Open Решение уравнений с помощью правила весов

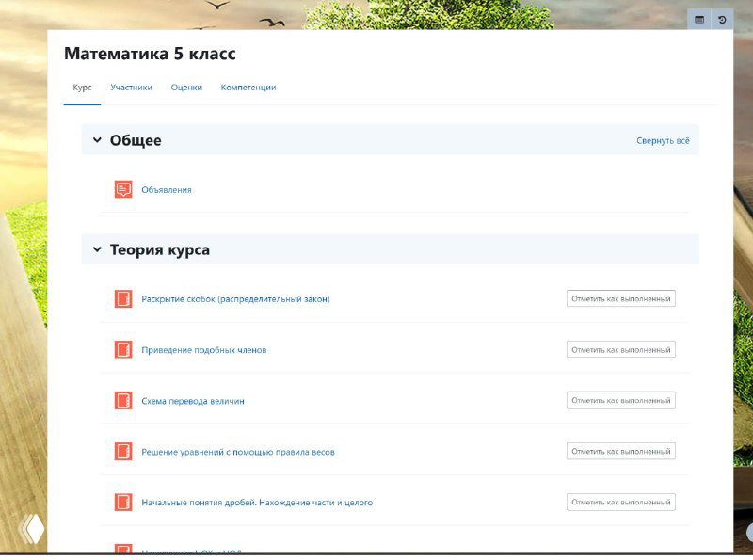[238, 452]
